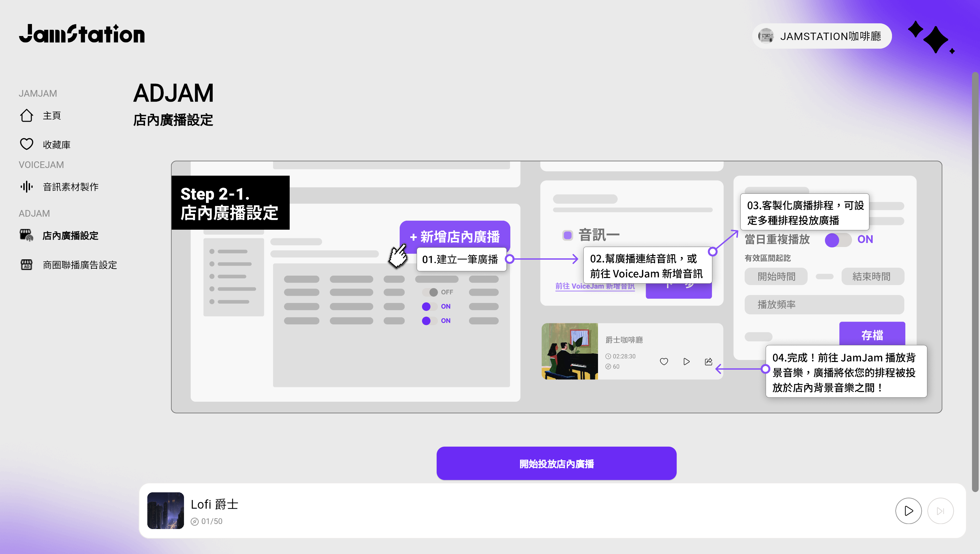Click the sparkle stars icon

(931, 37)
